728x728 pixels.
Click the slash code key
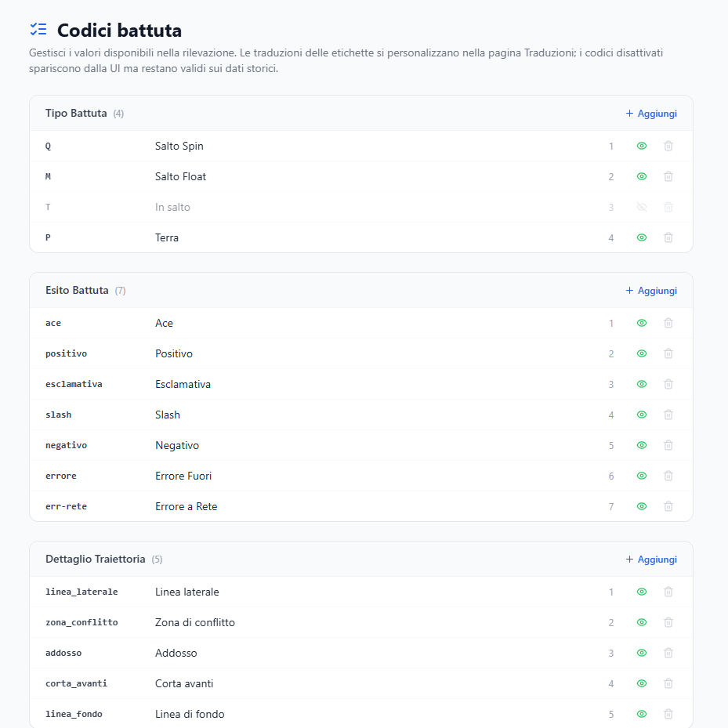point(59,415)
